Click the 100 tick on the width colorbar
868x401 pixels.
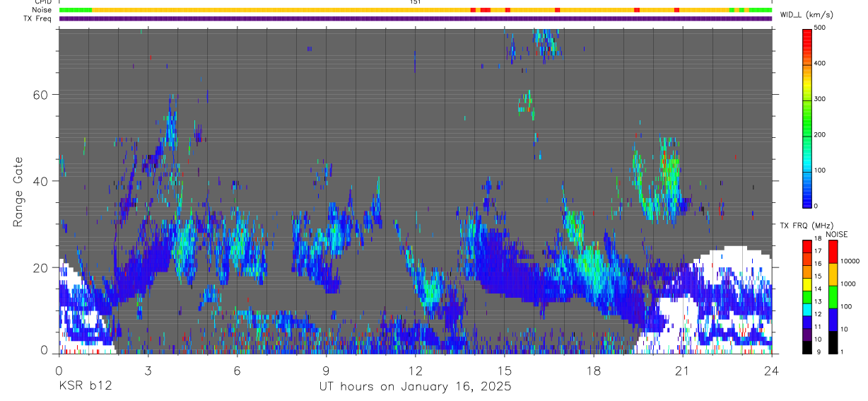(821, 170)
